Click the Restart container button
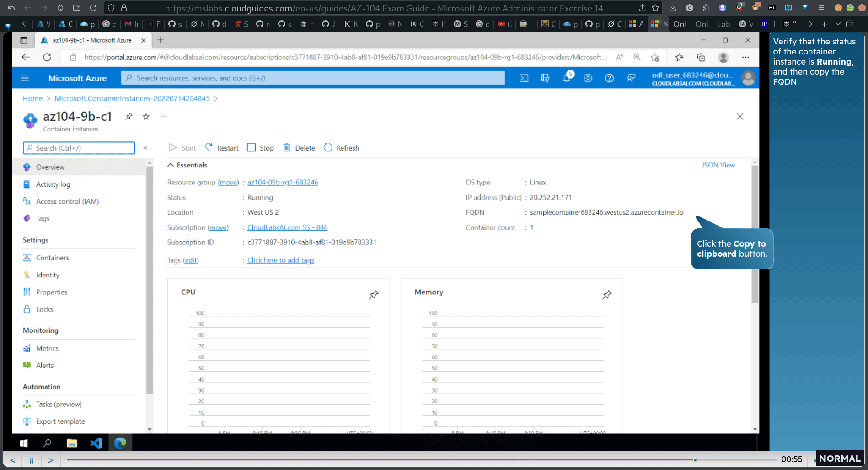This screenshot has height=470, width=868. (x=222, y=148)
